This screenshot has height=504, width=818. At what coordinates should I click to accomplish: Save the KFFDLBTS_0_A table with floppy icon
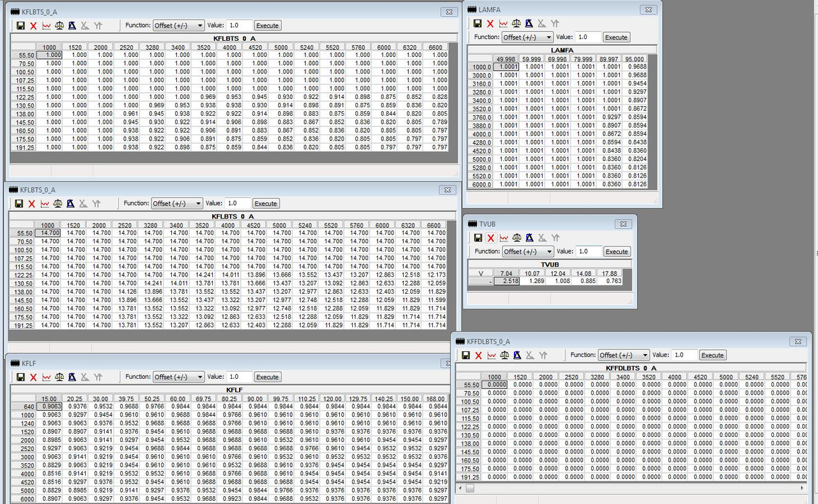tap(467, 355)
